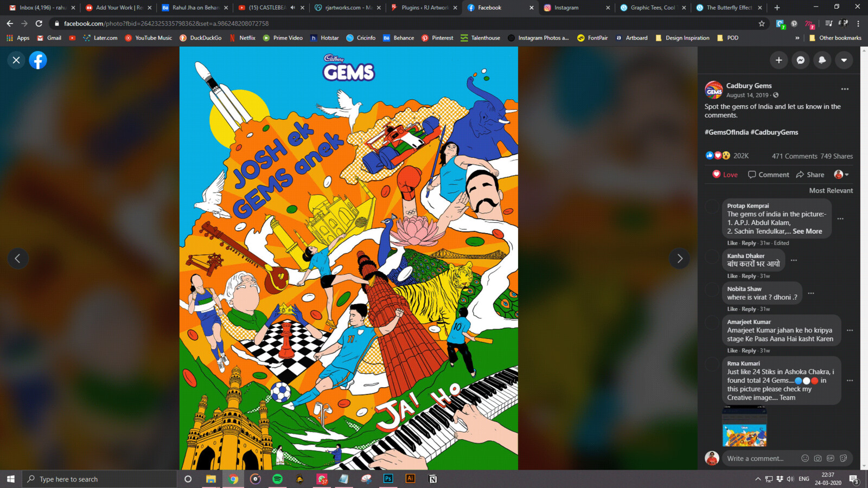Expand See More in Protap Kemprai's comment
Image resolution: width=868 pixels, height=488 pixels.
[807, 231]
